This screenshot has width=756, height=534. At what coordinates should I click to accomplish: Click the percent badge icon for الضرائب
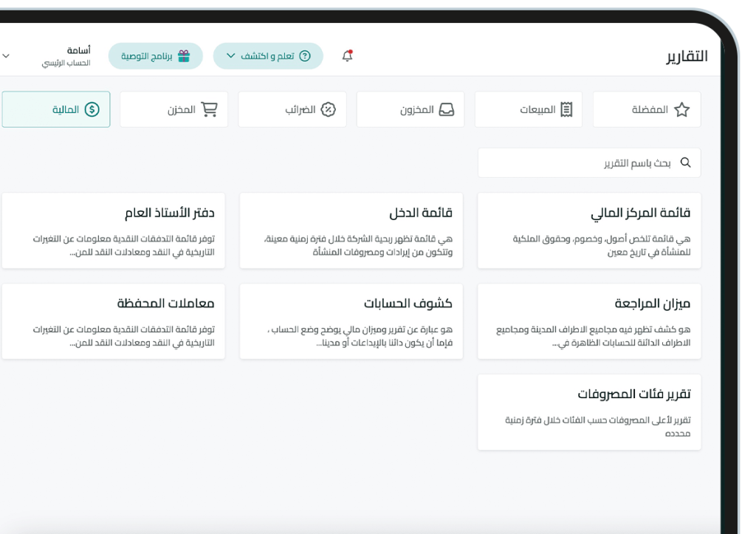pos(328,110)
